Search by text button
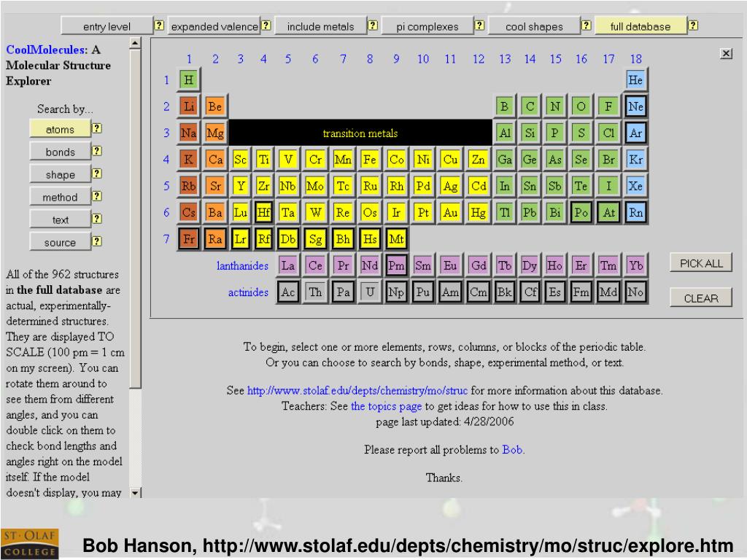747x560 pixels. [60, 219]
